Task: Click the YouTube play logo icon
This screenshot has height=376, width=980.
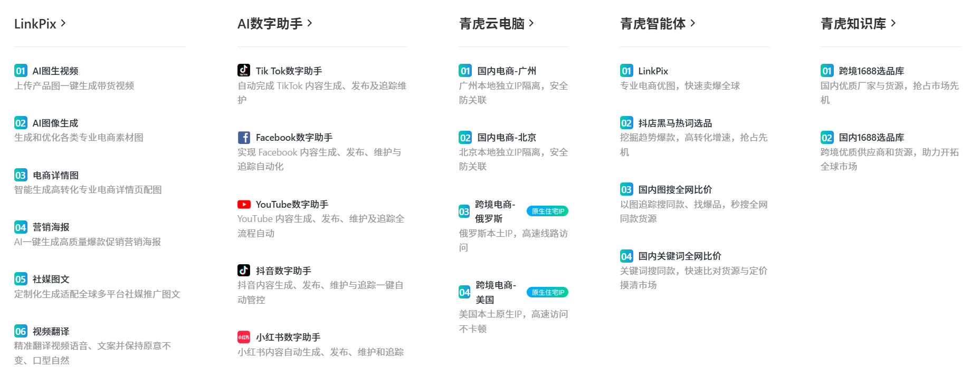Action: click(243, 204)
